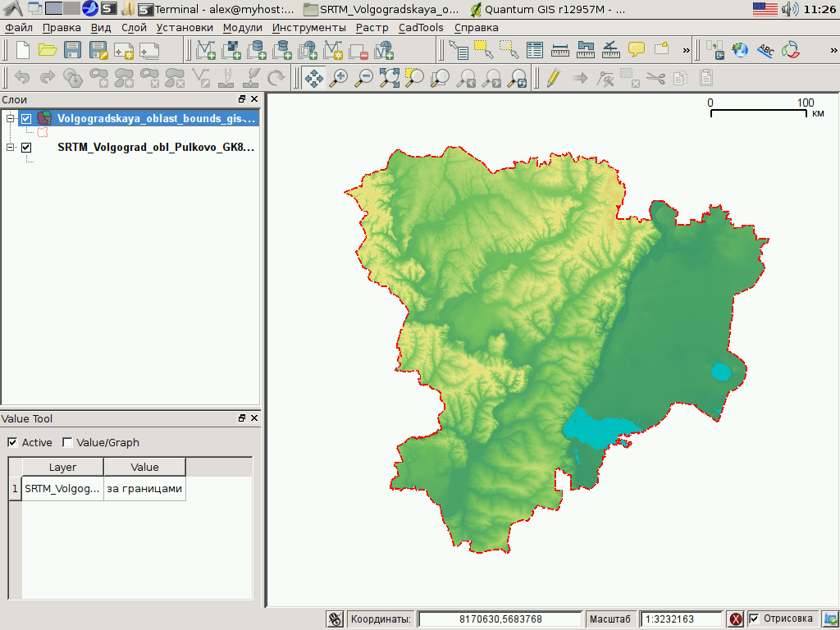
Task: Open a project with the folder icon
Action: click(x=48, y=49)
